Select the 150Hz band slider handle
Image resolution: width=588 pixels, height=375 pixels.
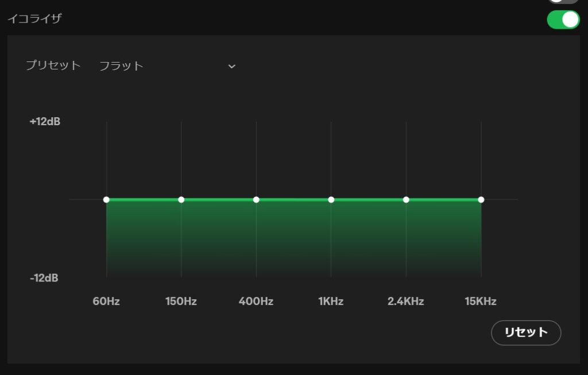pos(181,200)
